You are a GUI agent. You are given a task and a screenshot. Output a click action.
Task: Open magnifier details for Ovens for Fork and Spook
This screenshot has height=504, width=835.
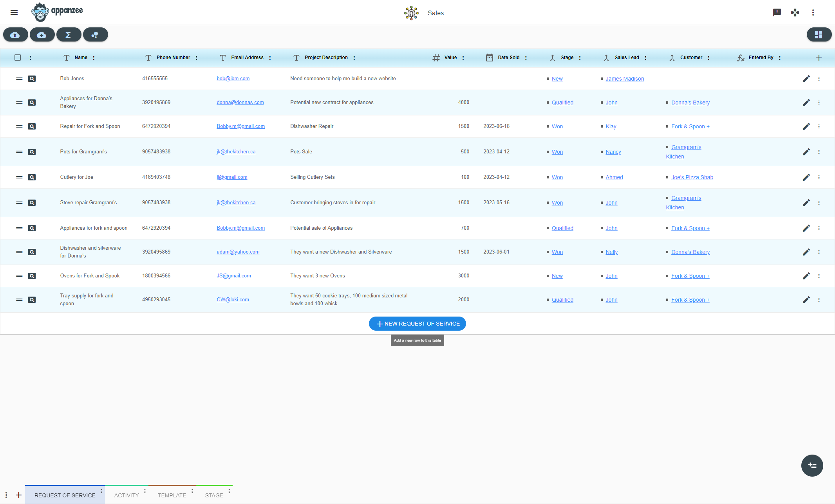[x=32, y=276]
